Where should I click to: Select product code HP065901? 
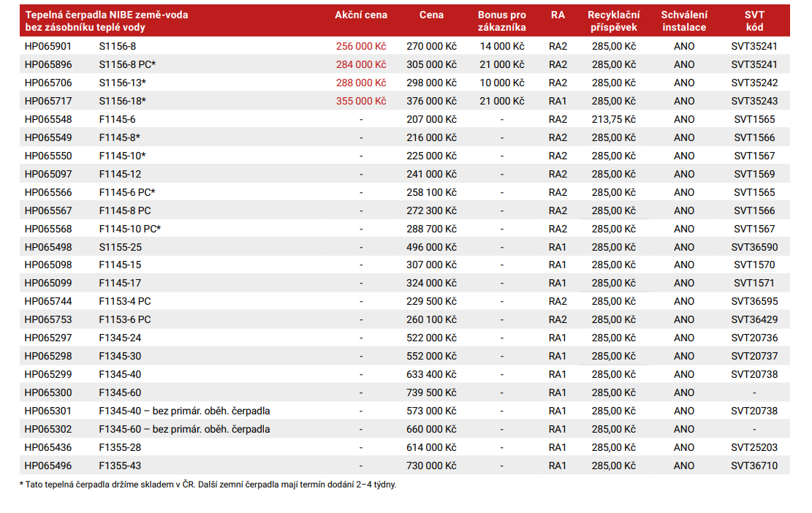pos(48,46)
